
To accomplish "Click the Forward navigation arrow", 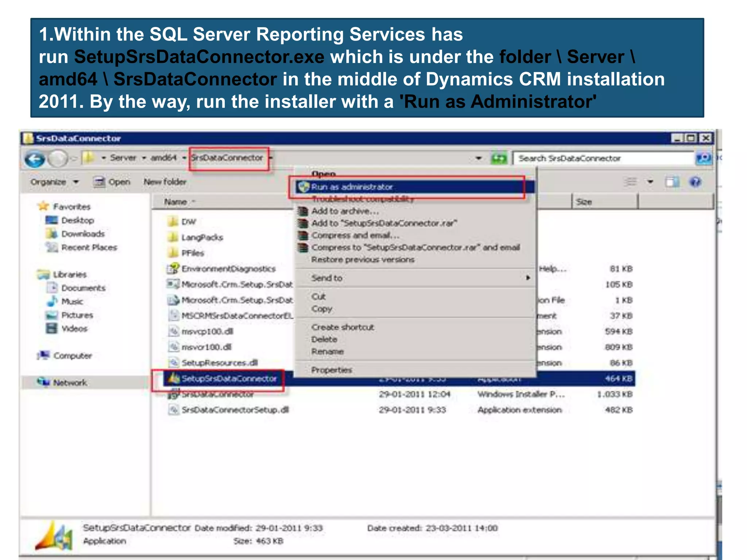I will (x=58, y=159).
